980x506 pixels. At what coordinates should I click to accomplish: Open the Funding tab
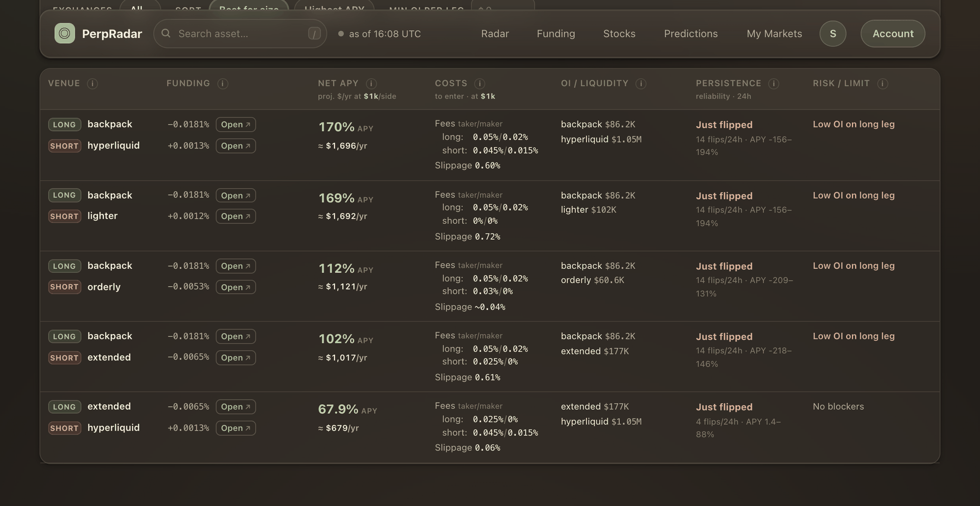point(556,34)
